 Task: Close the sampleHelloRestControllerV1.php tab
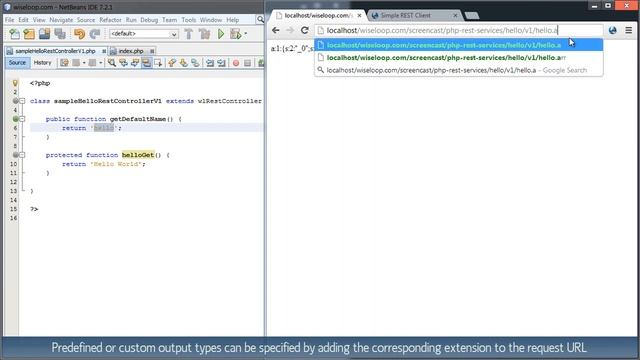coord(104,51)
